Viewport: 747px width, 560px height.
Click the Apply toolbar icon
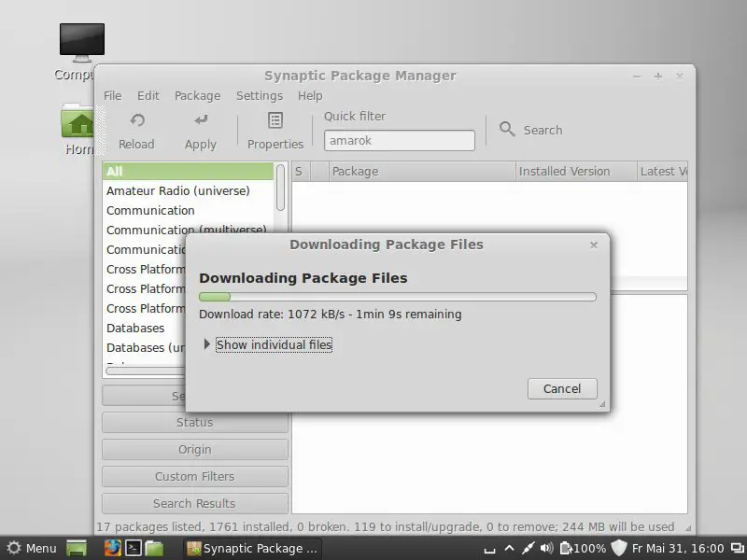pos(201,120)
